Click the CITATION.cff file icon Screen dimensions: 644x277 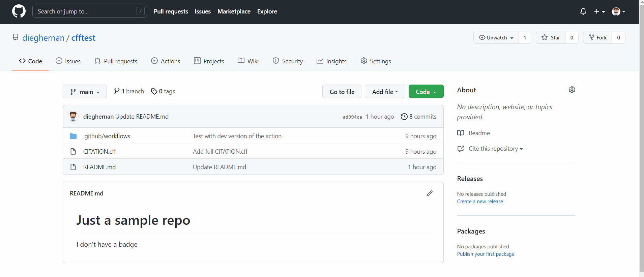click(73, 152)
